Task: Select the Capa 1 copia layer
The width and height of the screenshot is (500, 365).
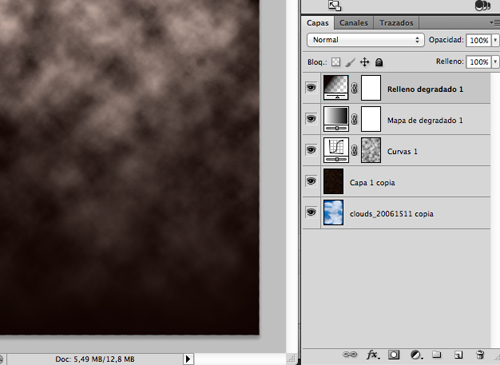Action: coord(397,181)
